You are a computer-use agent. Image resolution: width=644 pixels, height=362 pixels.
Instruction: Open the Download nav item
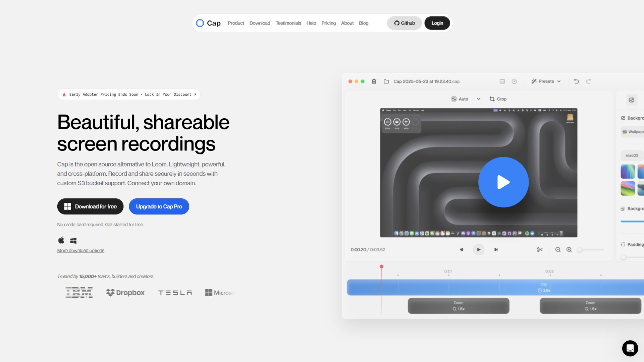[x=260, y=23]
